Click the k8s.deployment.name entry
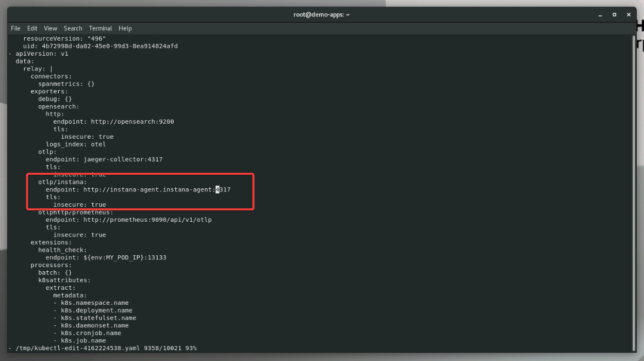The height and width of the screenshot is (361, 644). point(97,310)
